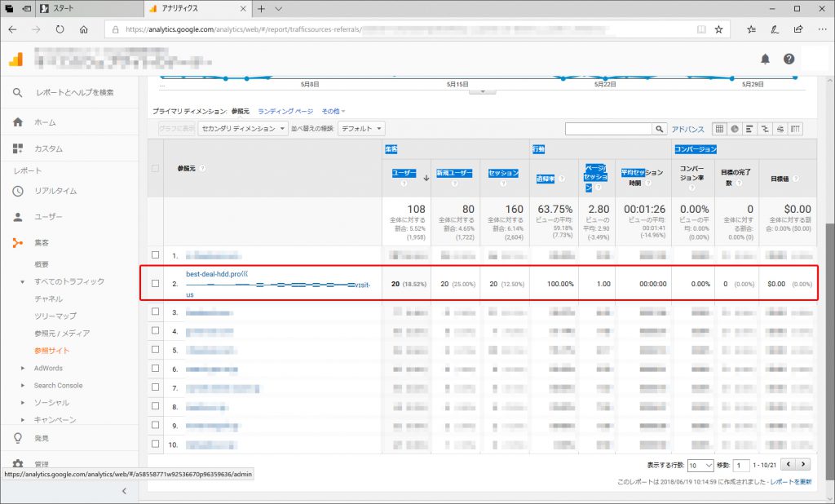This screenshot has width=835, height=504.
Task: Add this page to favorites (star)
Action: coord(719,29)
